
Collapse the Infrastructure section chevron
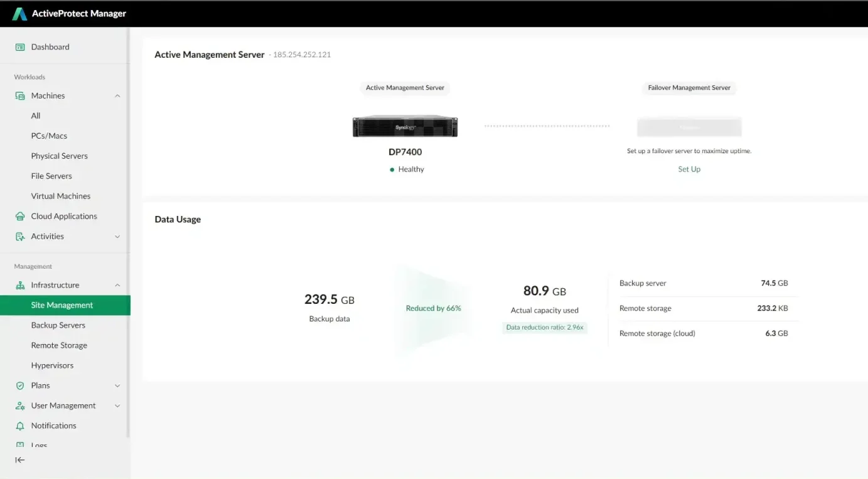[x=117, y=286]
